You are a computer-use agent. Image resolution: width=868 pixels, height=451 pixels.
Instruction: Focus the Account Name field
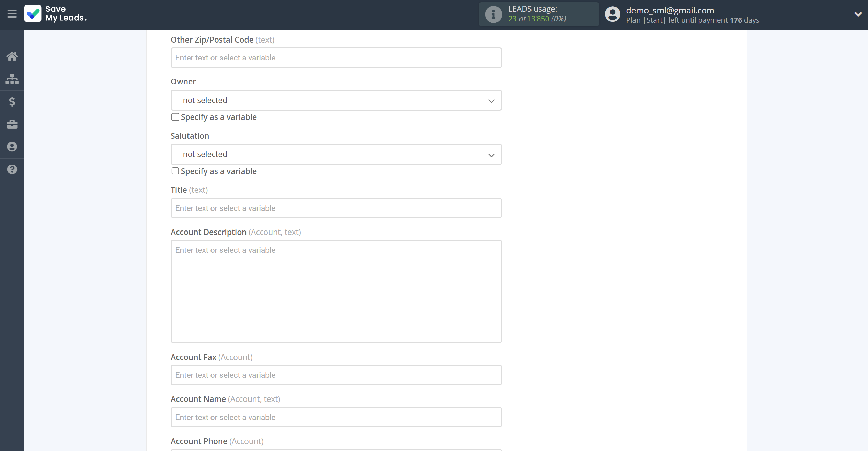pyautogui.click(x=336, y=417)
